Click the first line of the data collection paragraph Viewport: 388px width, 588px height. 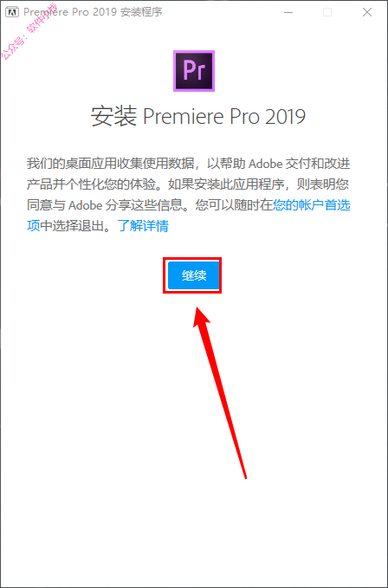tap(189, 164)
